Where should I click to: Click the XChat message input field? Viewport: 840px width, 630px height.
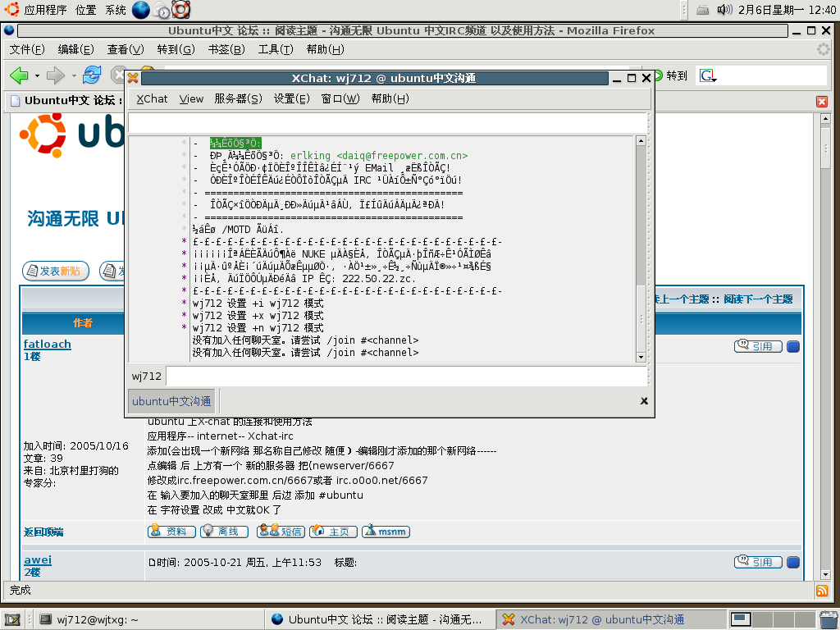pos(406,376)
